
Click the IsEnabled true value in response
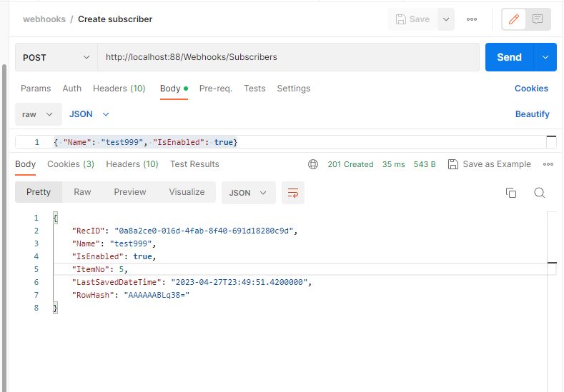[x=142, y=256]
